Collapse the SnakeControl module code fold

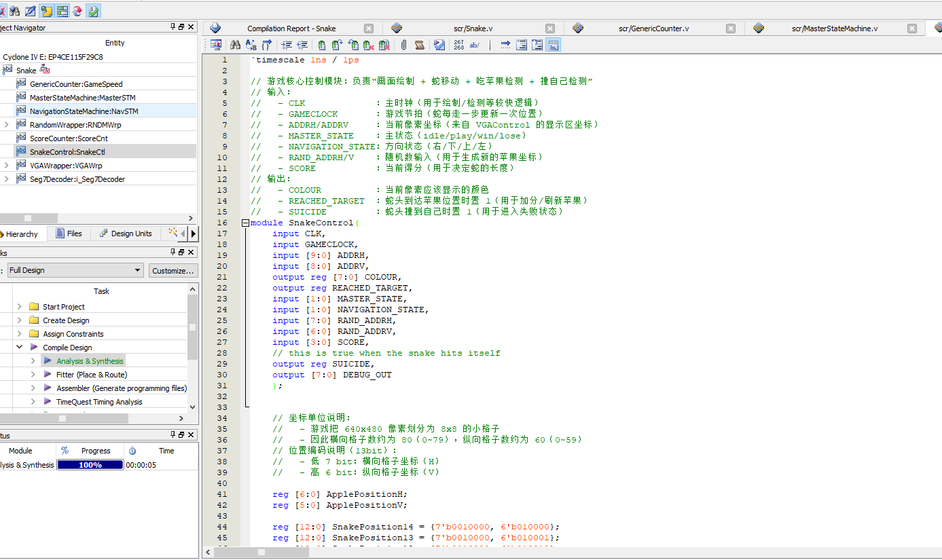pos(245,223)
